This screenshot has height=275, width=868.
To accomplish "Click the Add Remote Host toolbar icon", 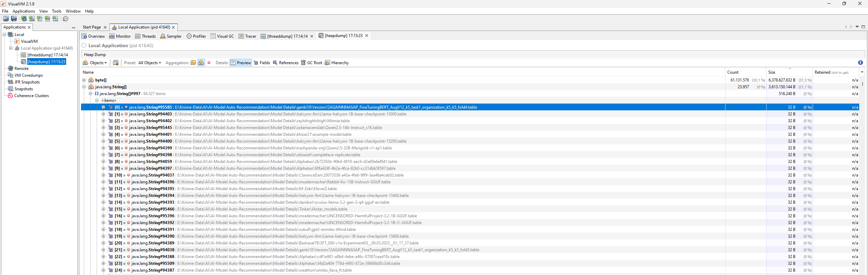I will click(24, 19).
